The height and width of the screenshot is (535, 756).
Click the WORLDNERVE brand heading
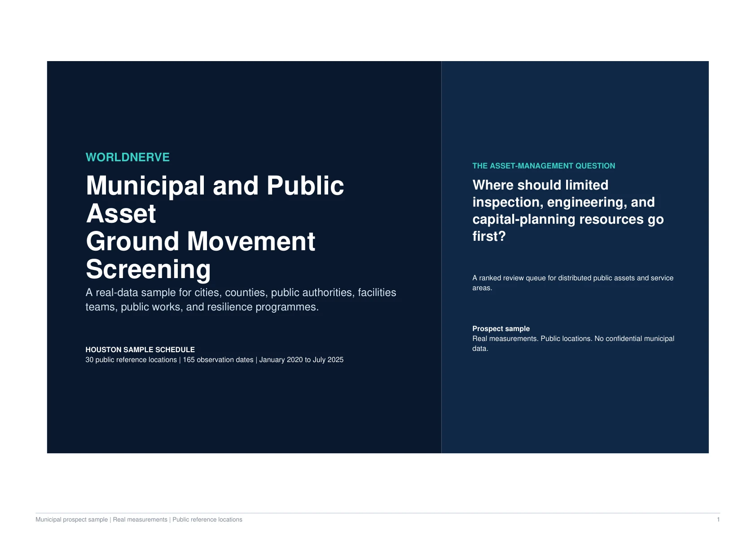pyautogui.click(x=127, y=157)
